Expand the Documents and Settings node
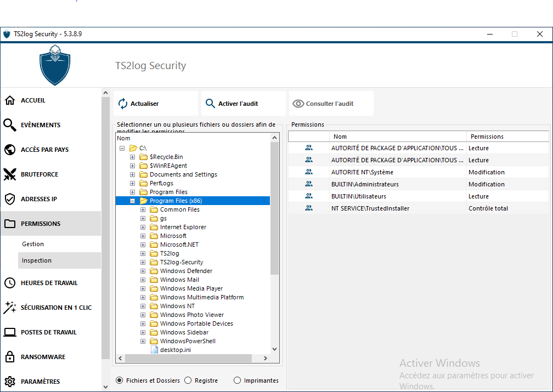This screenshot has width=553, height=392. (133, 174)
